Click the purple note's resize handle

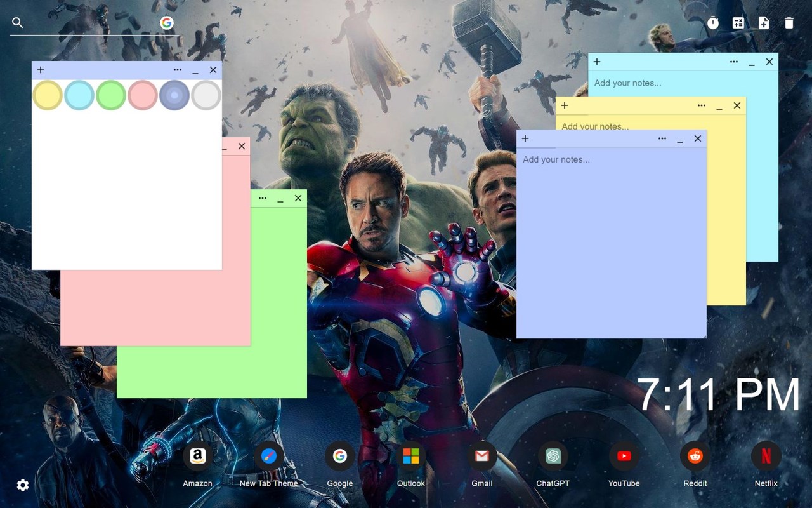point(703,335)
